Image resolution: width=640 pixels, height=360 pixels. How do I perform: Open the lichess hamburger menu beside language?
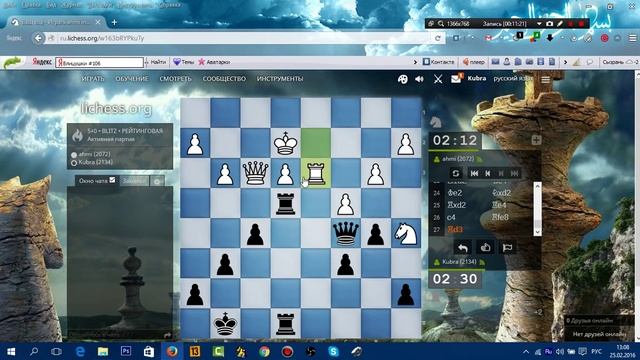(545, 79)
